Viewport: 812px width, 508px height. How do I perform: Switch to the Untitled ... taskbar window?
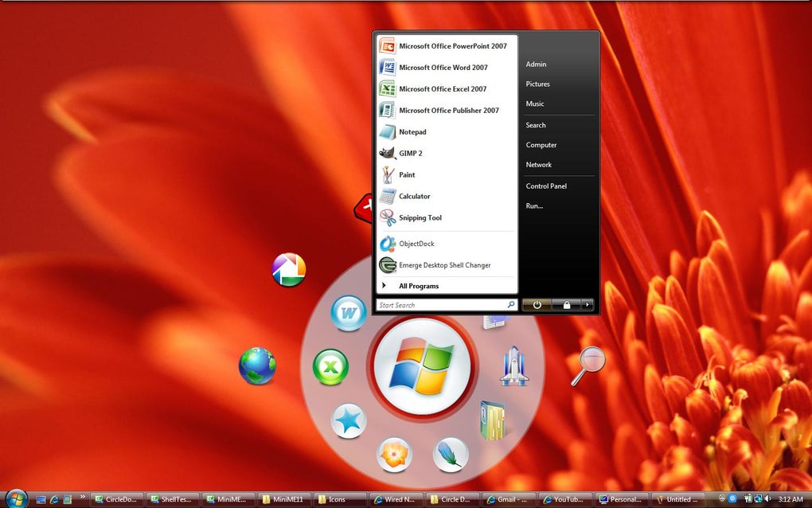click(677, 500)
